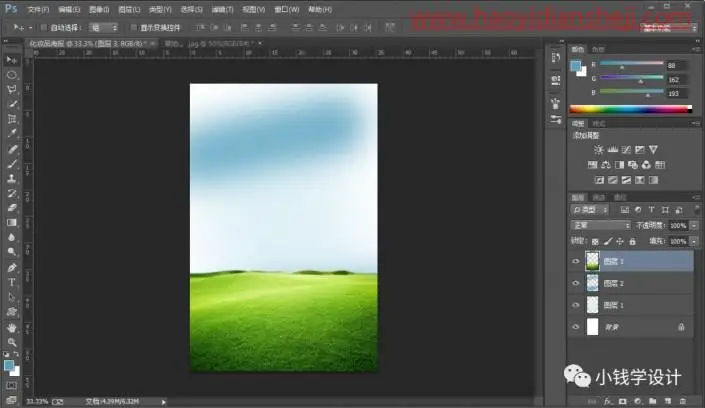705x408 pixels.
Task: Open the 编辑(E) menu
Action: click(x=69, y=9)
